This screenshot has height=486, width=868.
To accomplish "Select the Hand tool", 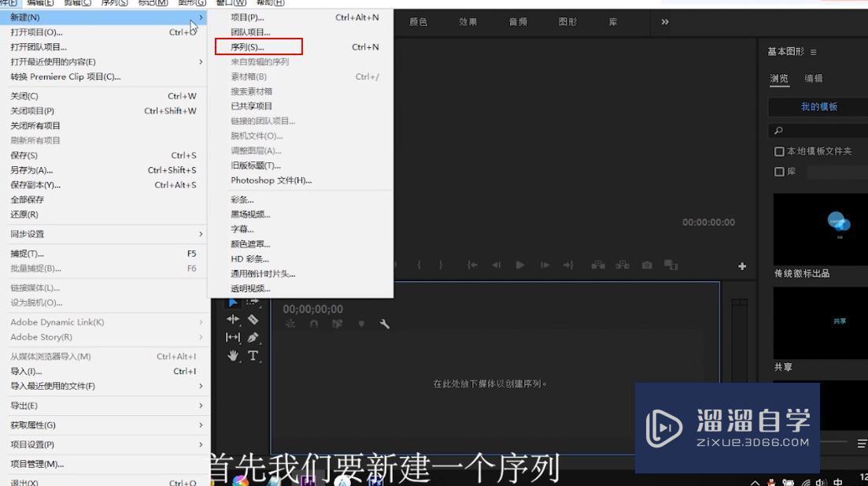I will [x=233, y=355].
